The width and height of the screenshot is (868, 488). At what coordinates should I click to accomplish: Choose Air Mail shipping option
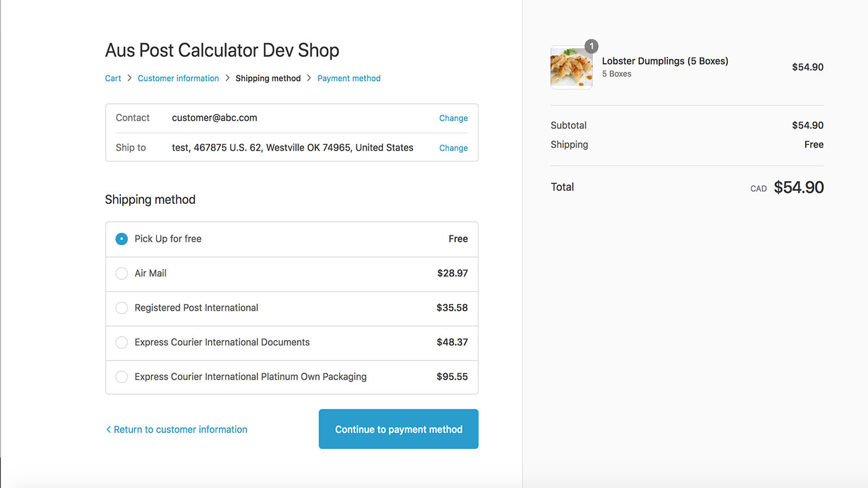(122, 273)
